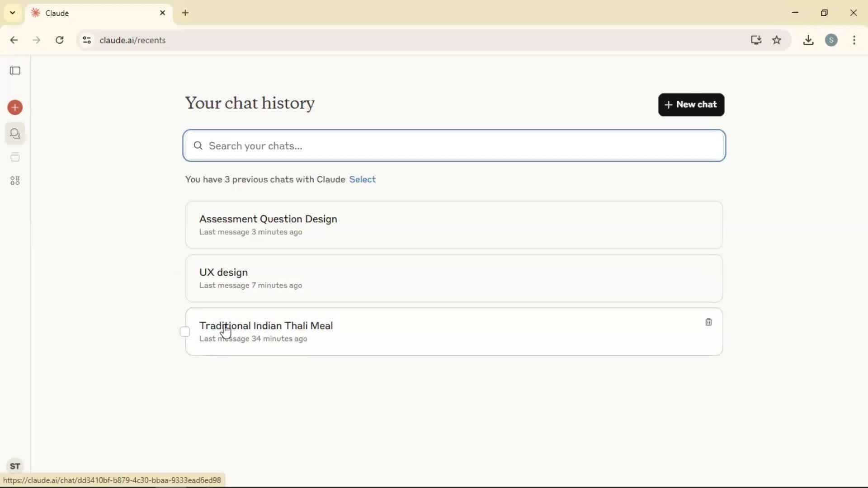868x488 pixels.
Task: Open the Connectors icon in the sidebar
Action: point(15,180)
